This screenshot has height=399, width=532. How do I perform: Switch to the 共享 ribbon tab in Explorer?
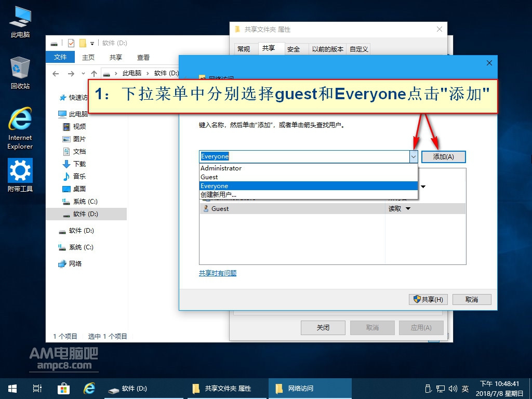(116, 57)
